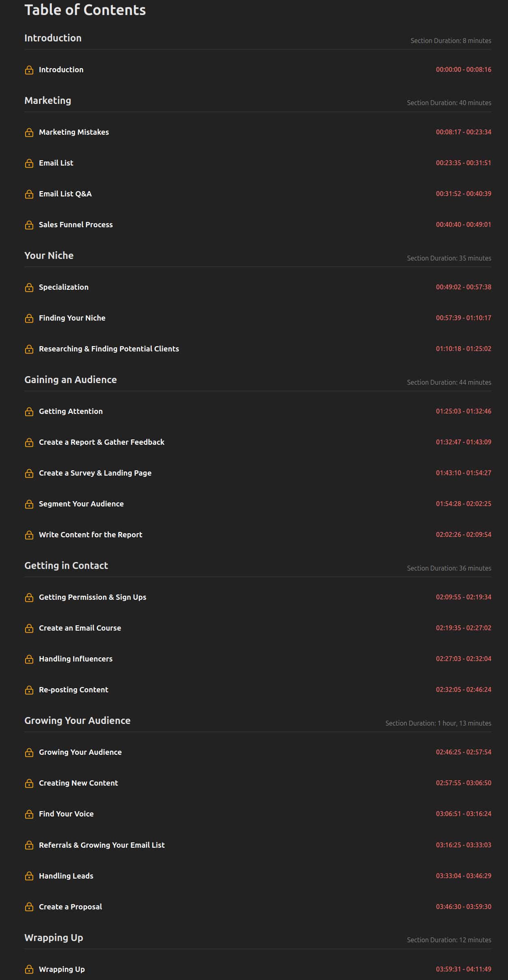Click the lock icon next to Marketing Mistakes
Image resolution: width=508 pixels, height=980 pixels.
pyautogui.click(x=29, y=132)
